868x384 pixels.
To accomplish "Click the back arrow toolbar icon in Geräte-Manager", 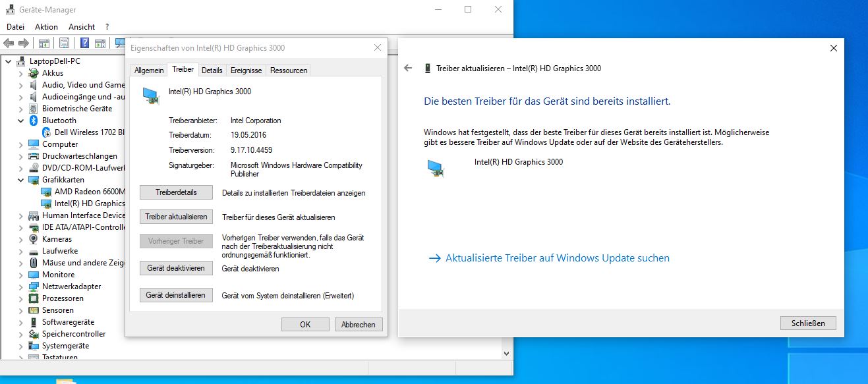I will coord(9,43).
